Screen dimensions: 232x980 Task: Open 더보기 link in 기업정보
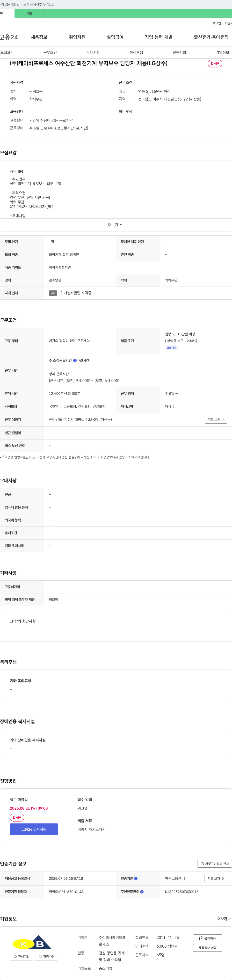click(224, 919)
